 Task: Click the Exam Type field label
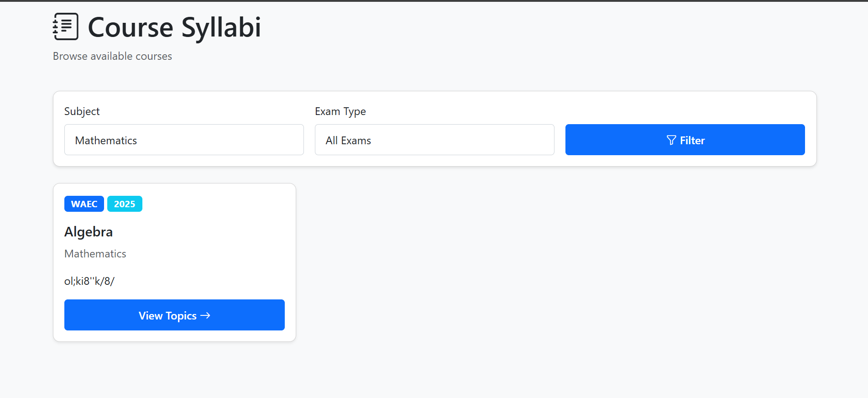click(340, 111)
